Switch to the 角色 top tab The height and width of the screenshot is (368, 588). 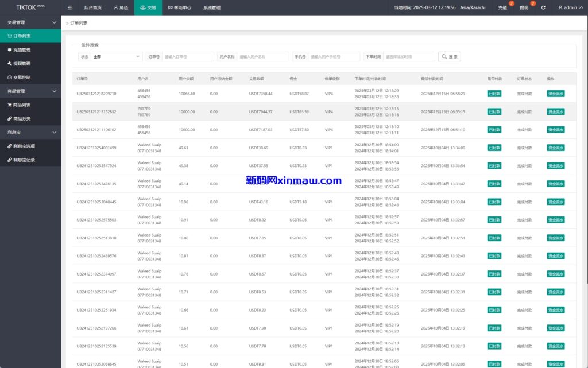pyautogui.click(x=121, y=7)
